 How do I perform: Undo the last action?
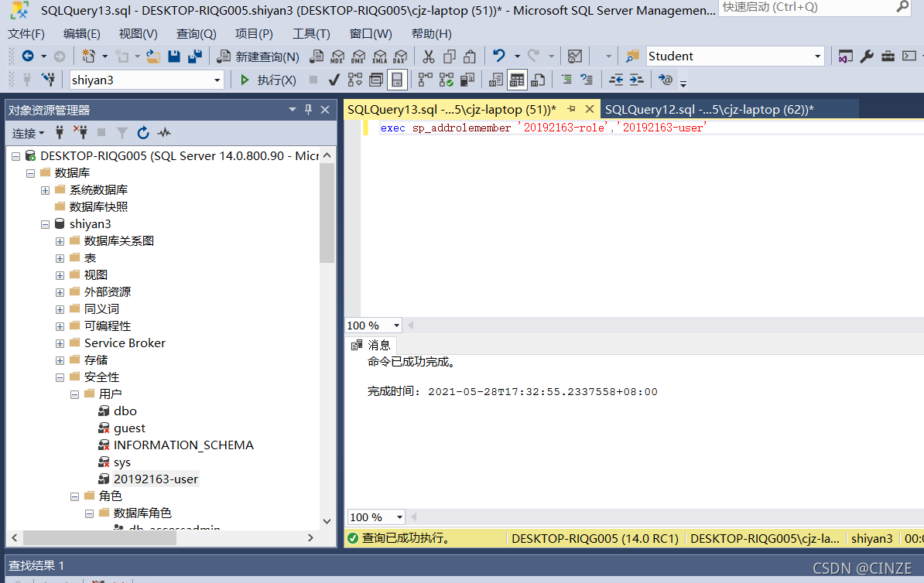(x=499, y=56)
